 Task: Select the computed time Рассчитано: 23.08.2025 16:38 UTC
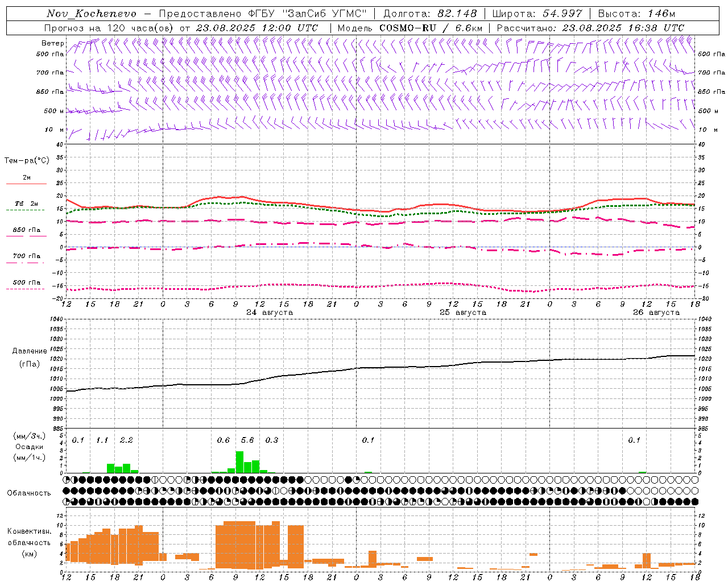(x=590, y=28)
